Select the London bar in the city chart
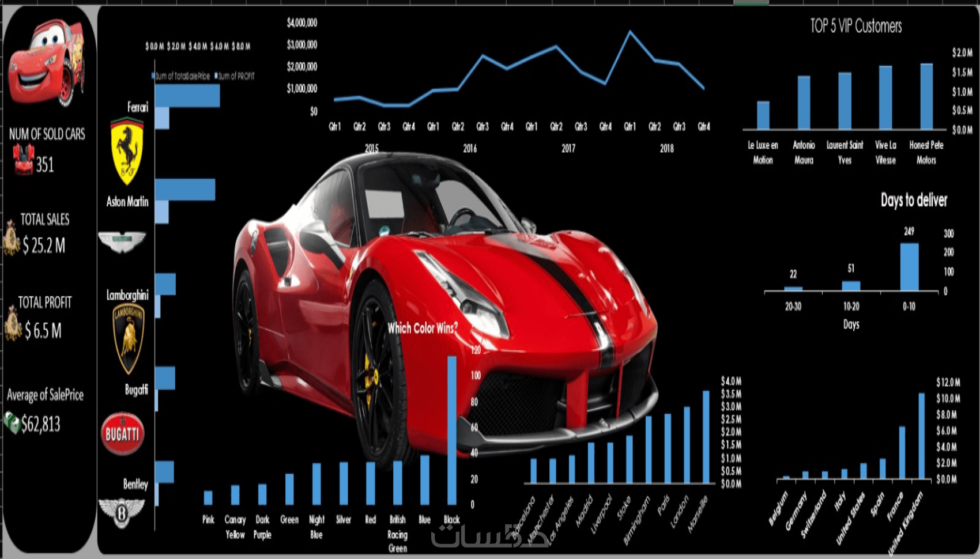 pos(687,445)
